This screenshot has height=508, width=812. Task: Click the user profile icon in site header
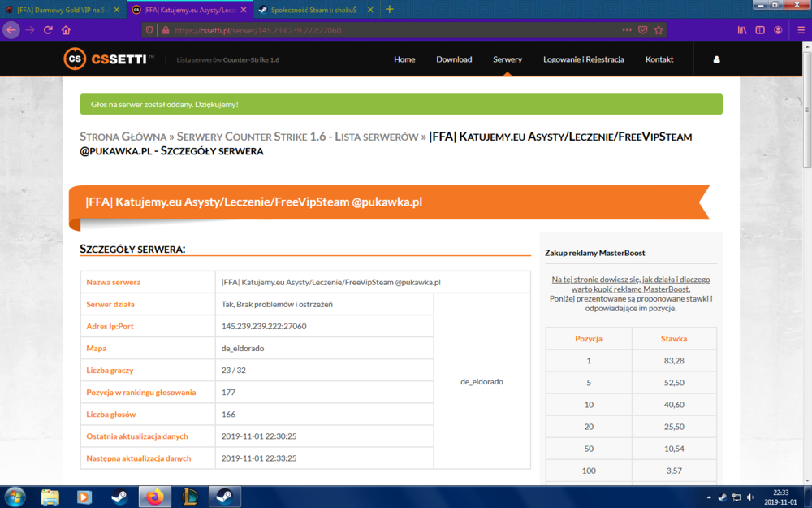pyautogui.click(x=717, y=59)
